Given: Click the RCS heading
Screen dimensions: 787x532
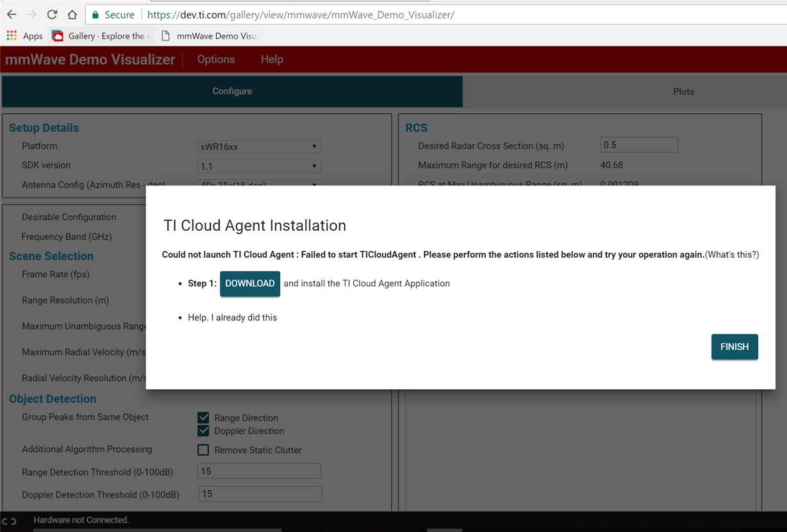Looking at the screenshot, I should (x=417, y=128).
